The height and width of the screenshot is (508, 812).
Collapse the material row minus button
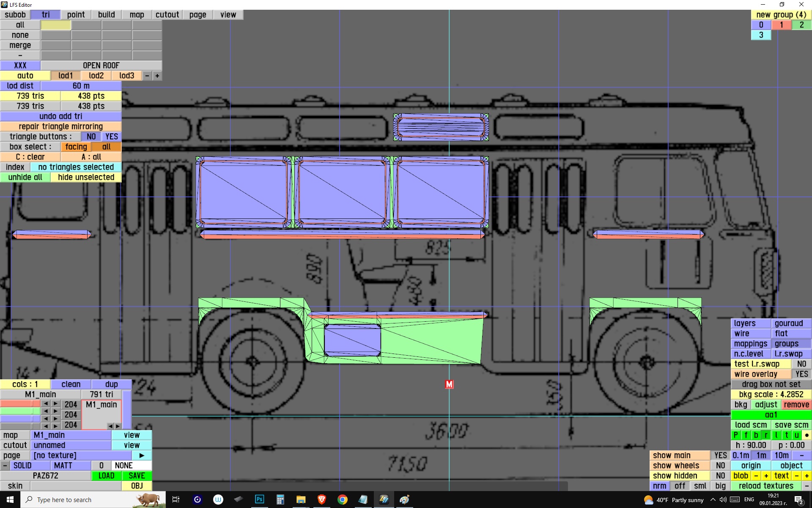tap(5, 465)
